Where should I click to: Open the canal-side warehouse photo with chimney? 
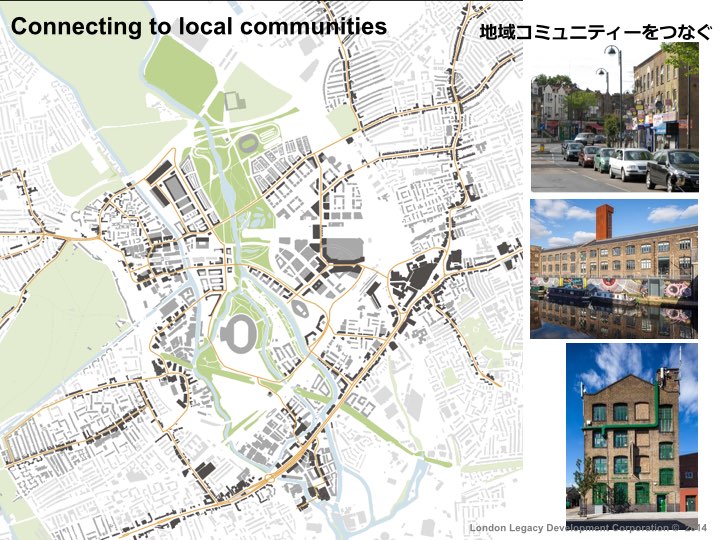(x=614, y=268)
